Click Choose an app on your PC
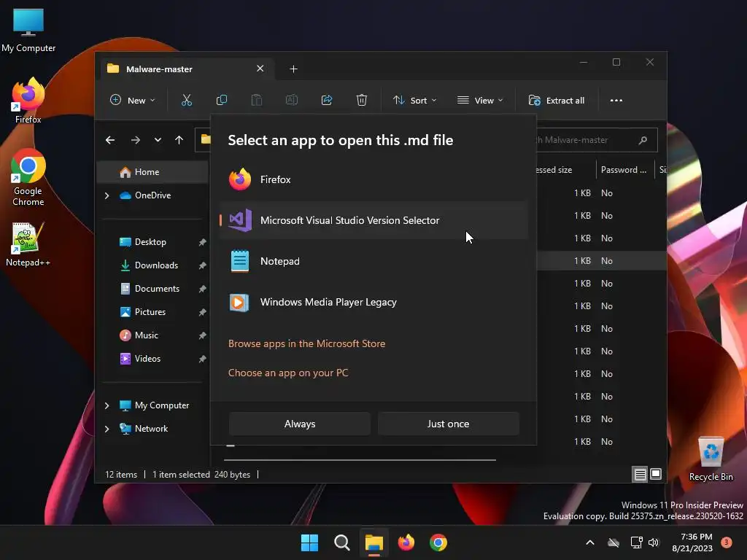 [x=288, y=373]
